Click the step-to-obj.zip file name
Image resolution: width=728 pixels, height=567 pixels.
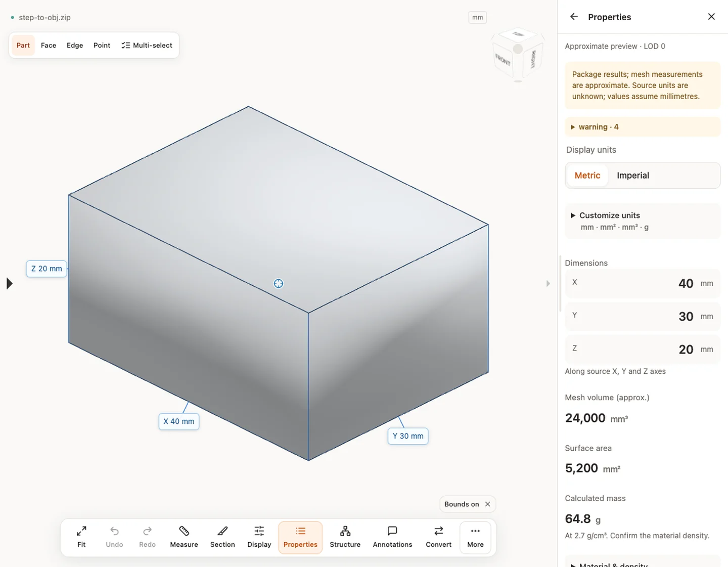point(44,17)
